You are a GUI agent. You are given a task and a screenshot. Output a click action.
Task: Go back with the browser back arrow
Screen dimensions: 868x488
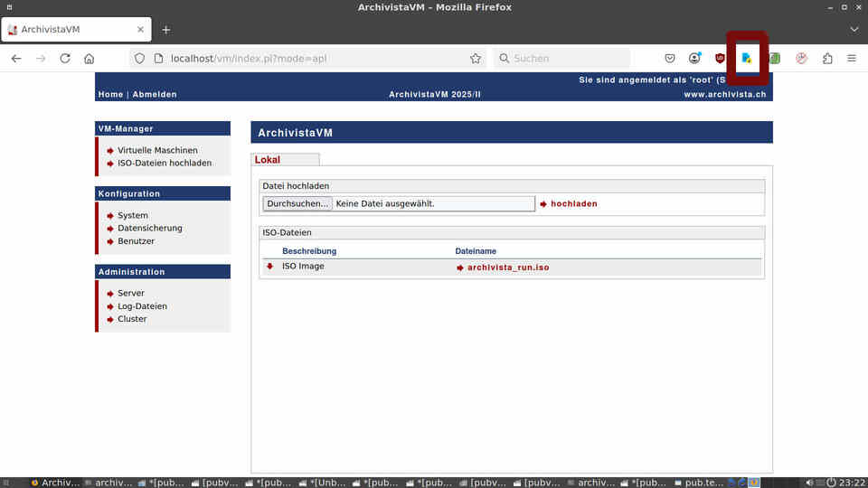click(16, 58)
